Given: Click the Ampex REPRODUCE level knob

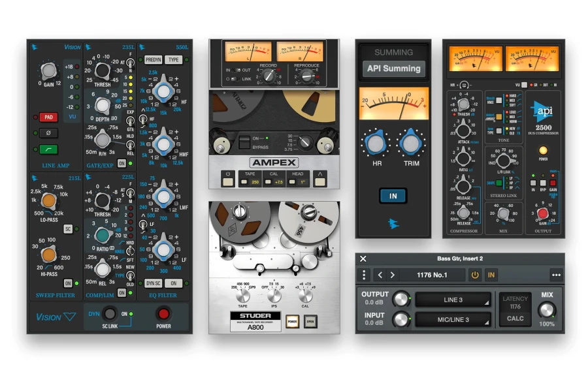Looking at the screenshot, I should [x=307, y=76].
